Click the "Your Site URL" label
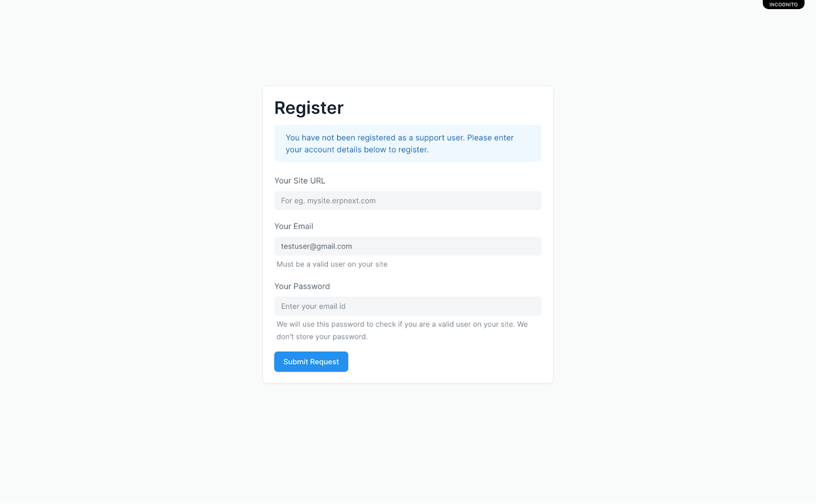Viewport: 816px width, 504px height. (x=300, y=181)
